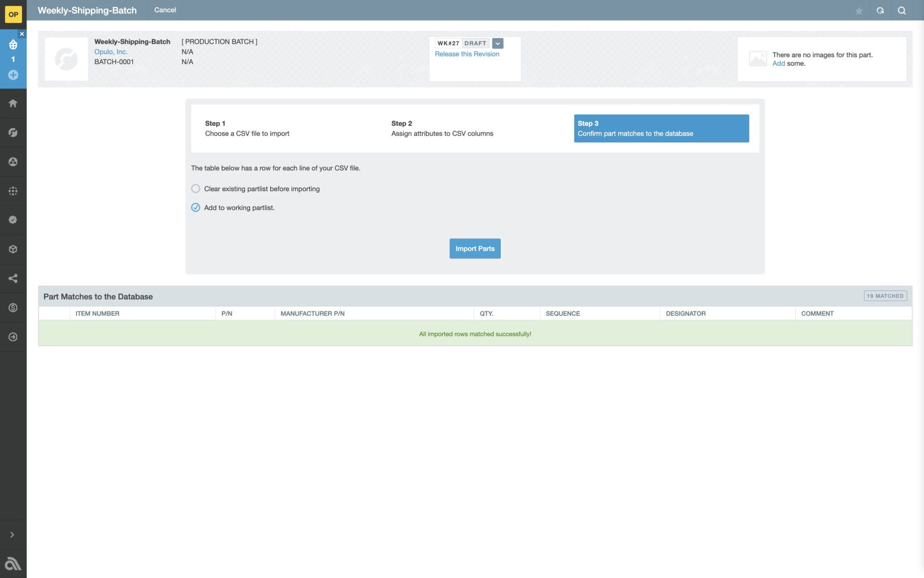Click the plus icon in blue sidebar panel
924x578 pixels.
point(13,75)
